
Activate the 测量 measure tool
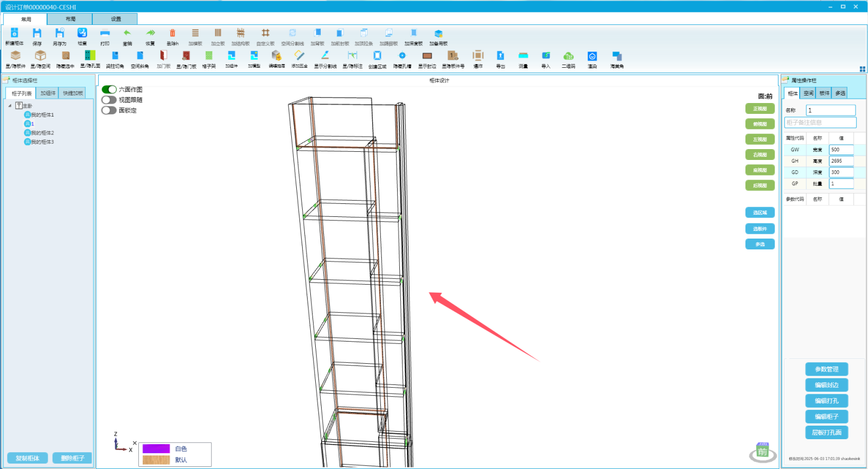click(x=523, y=55)
